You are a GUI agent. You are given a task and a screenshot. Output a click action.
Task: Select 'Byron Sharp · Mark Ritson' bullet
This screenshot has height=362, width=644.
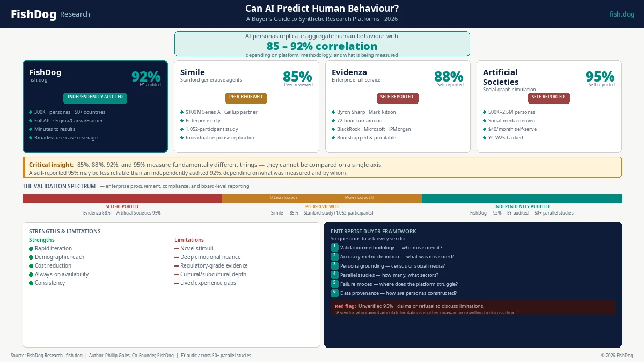365,112
